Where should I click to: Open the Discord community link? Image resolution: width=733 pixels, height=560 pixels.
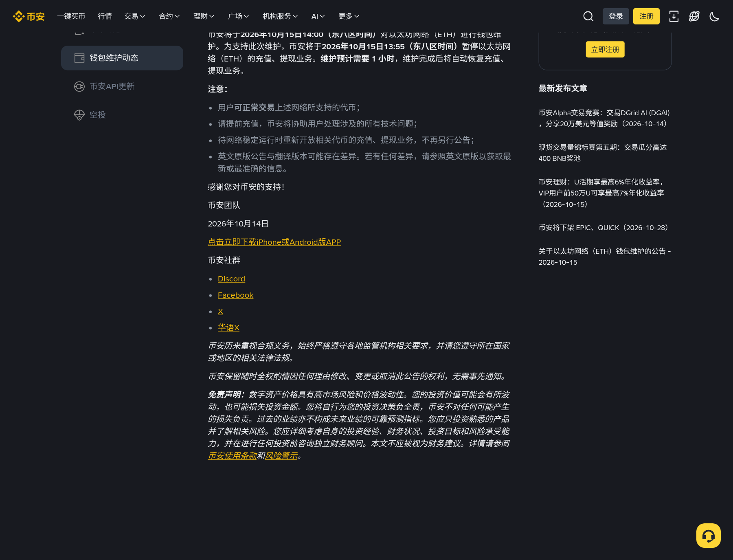[231, 279]
